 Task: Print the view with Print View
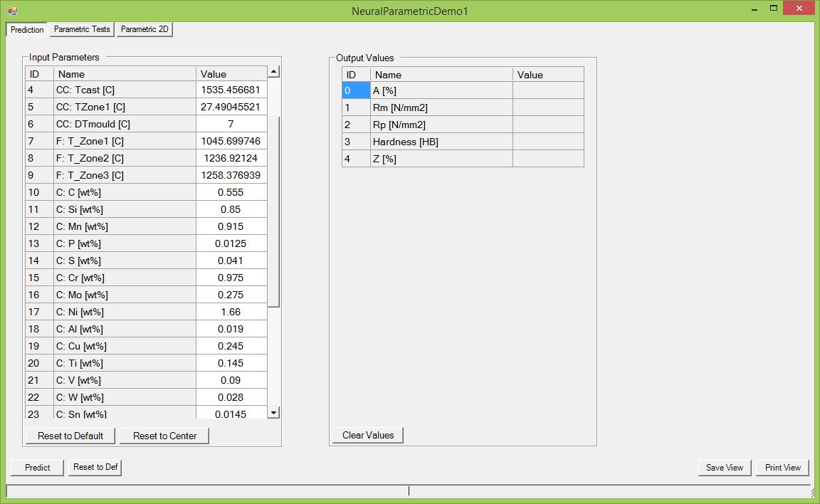[x=782, y=468]
